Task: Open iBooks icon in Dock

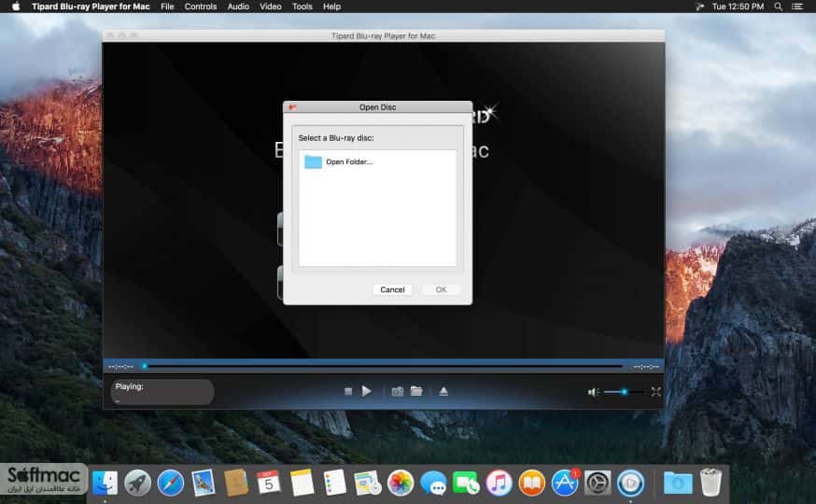Action: pos(531,483)
